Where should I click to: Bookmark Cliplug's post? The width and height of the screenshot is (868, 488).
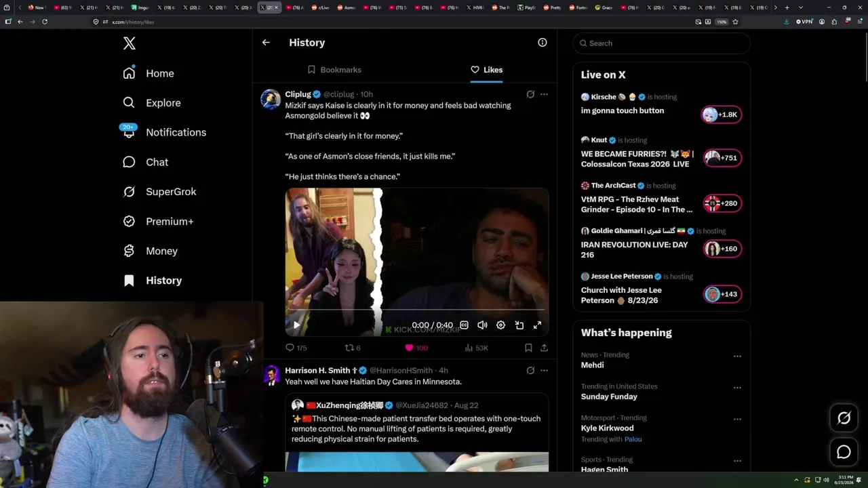pos(528,348)
